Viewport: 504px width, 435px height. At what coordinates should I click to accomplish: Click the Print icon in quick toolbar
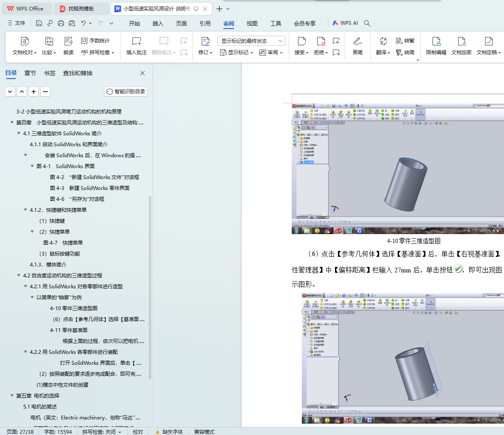[61, 23]
